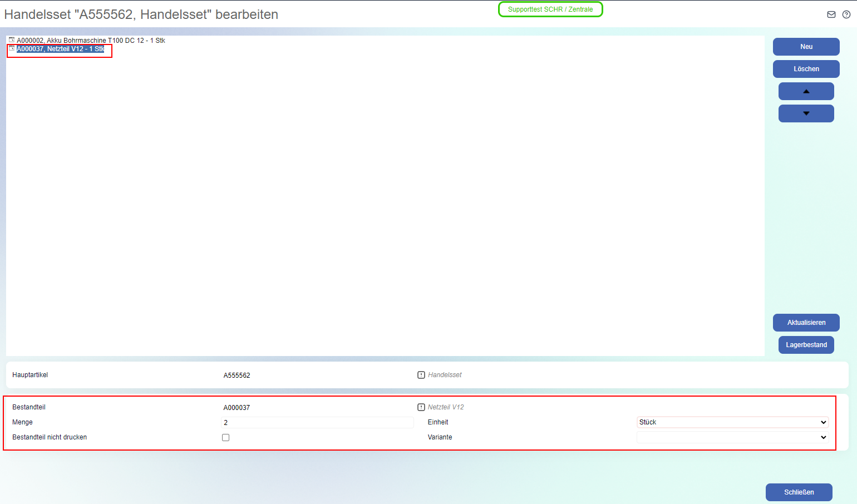Open the mail envelope icon

831,14
